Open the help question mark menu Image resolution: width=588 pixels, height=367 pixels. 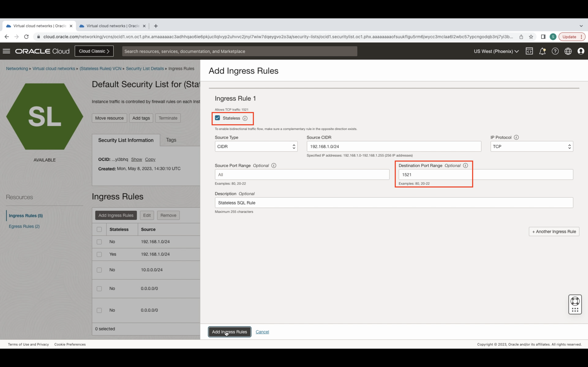[x=555, y=51]
